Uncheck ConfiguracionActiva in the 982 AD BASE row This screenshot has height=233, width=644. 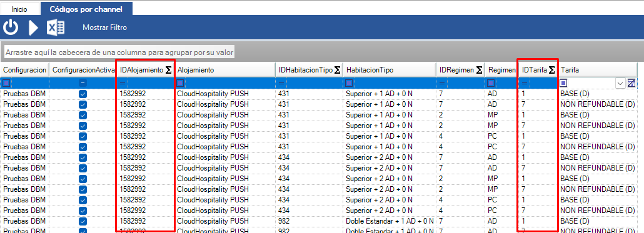click(83, 221)
